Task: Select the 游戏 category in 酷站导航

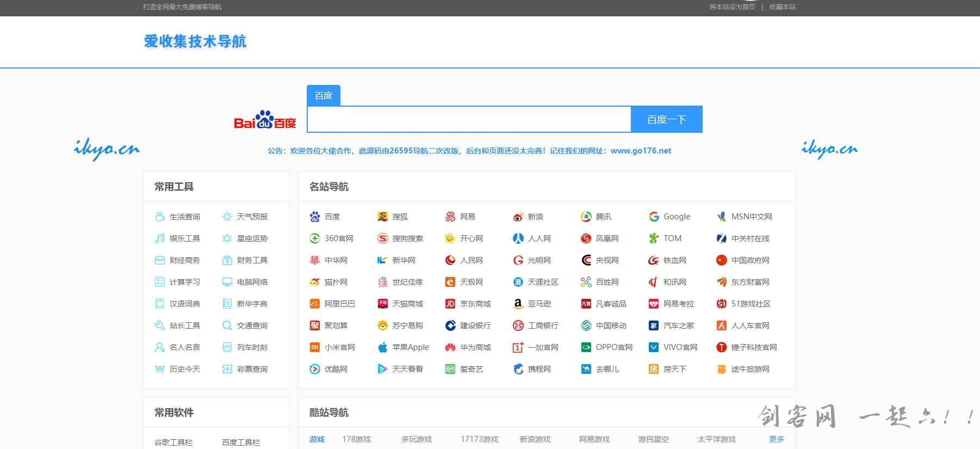Action: [317, 439]
